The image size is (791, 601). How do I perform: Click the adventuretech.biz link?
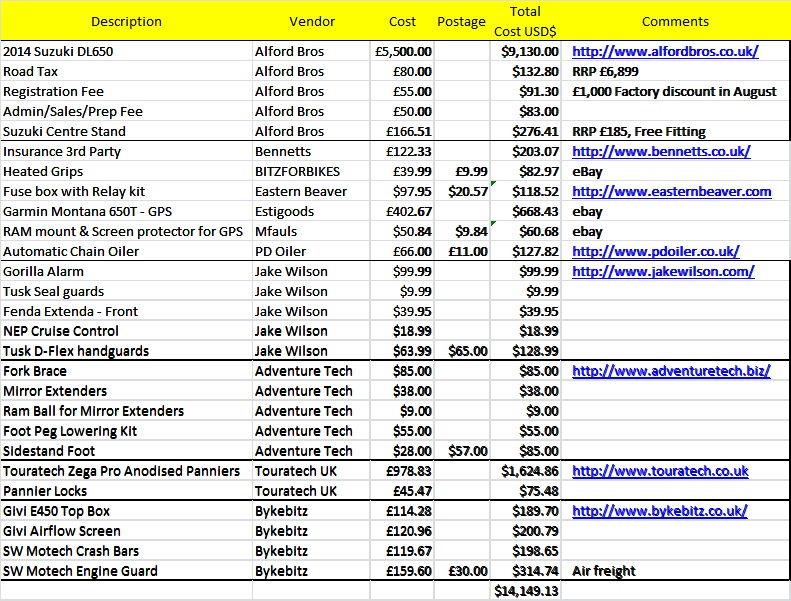coord(671,371)
